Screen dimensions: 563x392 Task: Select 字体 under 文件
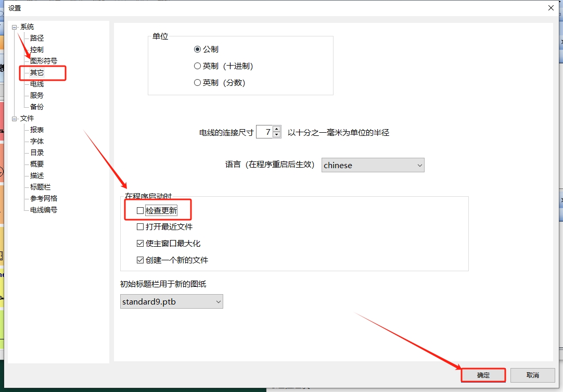pyautogui.click(x=36, y=141)
